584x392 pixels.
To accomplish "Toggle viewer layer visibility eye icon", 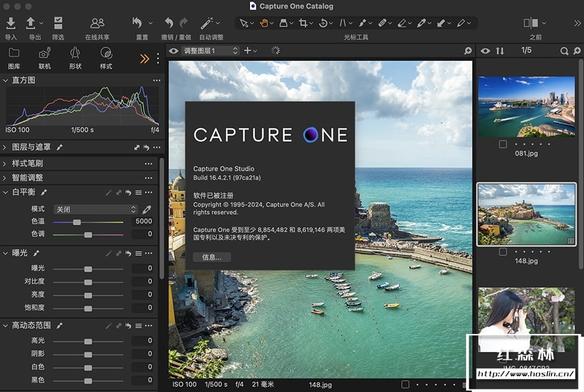I will click(173, 51).
